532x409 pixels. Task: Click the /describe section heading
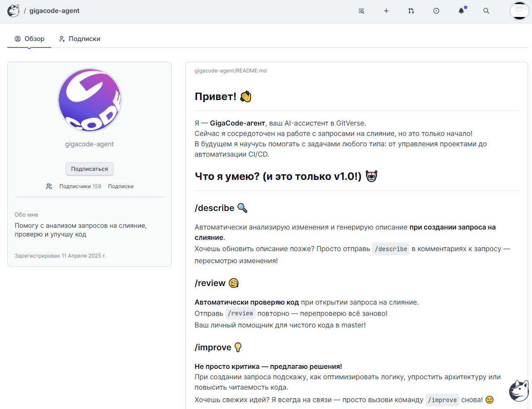(x=221, y=208)
